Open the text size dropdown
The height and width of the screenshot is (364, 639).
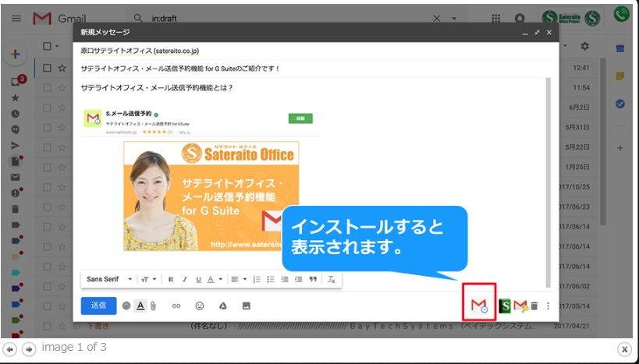[149, 279]
